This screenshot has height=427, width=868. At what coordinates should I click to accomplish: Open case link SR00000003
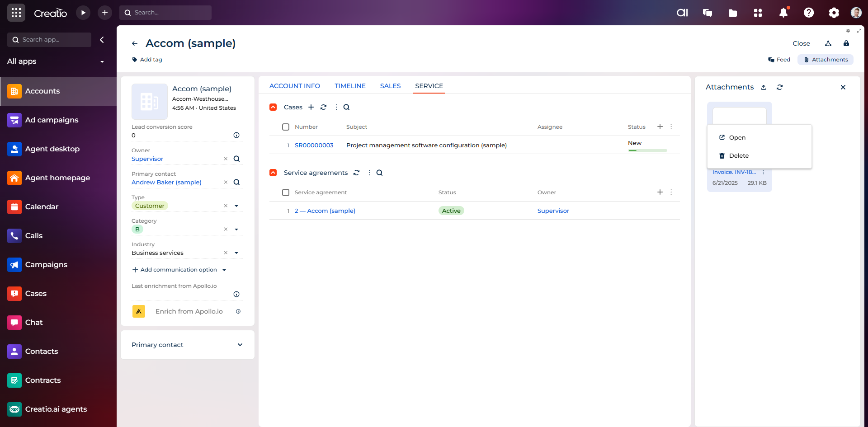(x=314, y=145)
